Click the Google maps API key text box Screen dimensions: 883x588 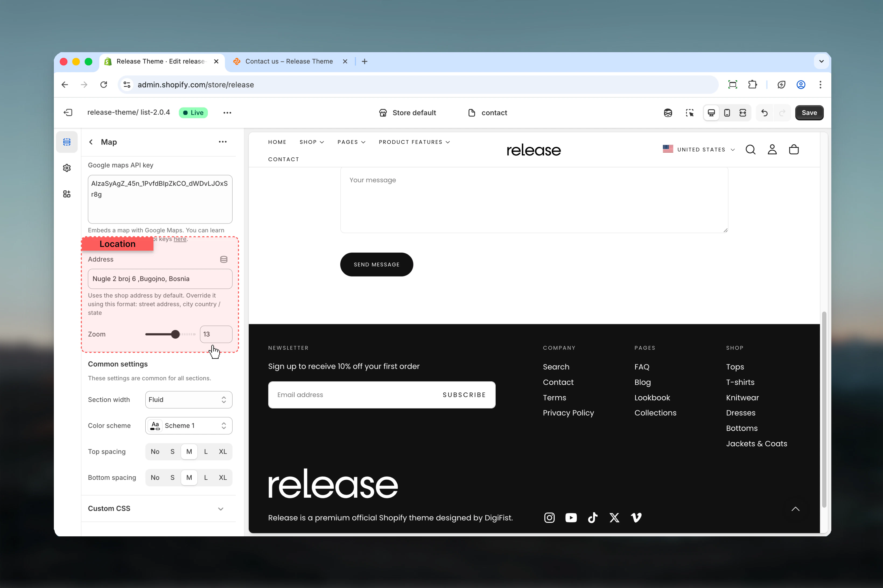coord(160,200)
